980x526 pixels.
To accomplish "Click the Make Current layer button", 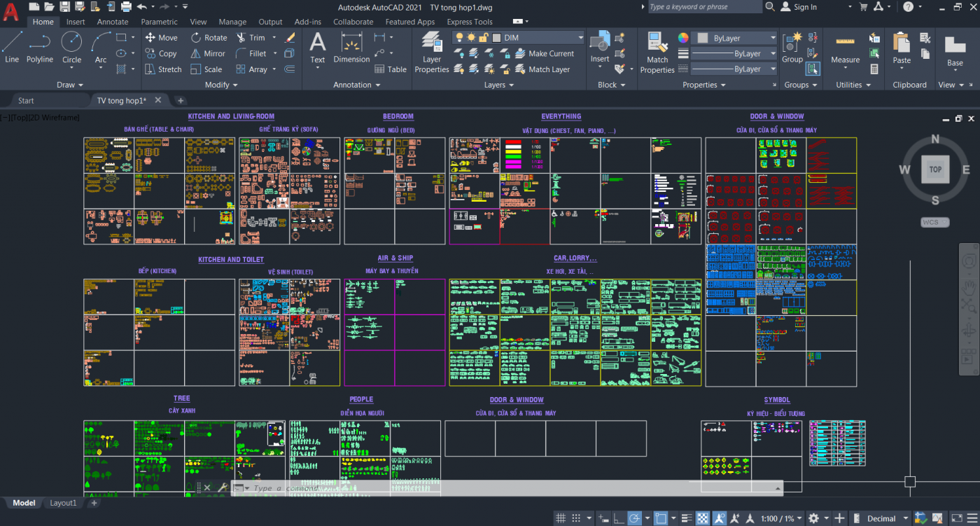I will tap(544, 53).
